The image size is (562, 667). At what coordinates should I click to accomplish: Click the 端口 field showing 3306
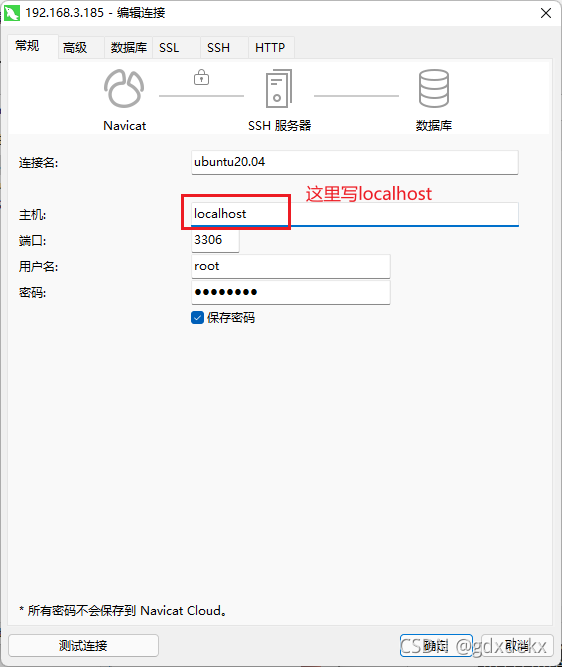pyautogui.click(x=215, y=240)
